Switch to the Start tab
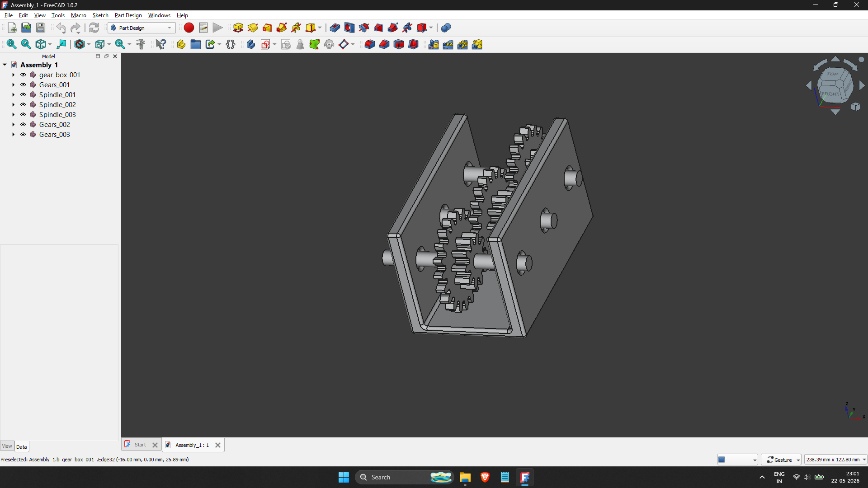Image resolution: width=868 pixels, height=488 pixels. pos(140,445)
